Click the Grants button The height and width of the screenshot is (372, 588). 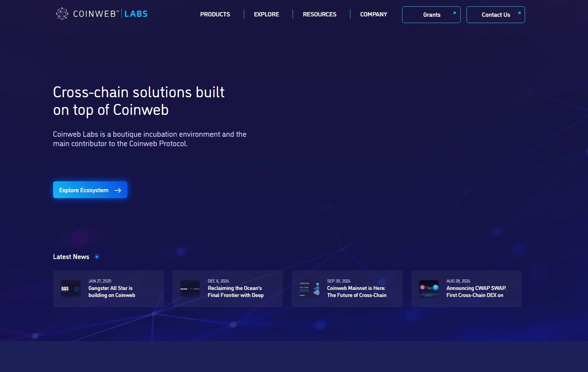point(431,14)
